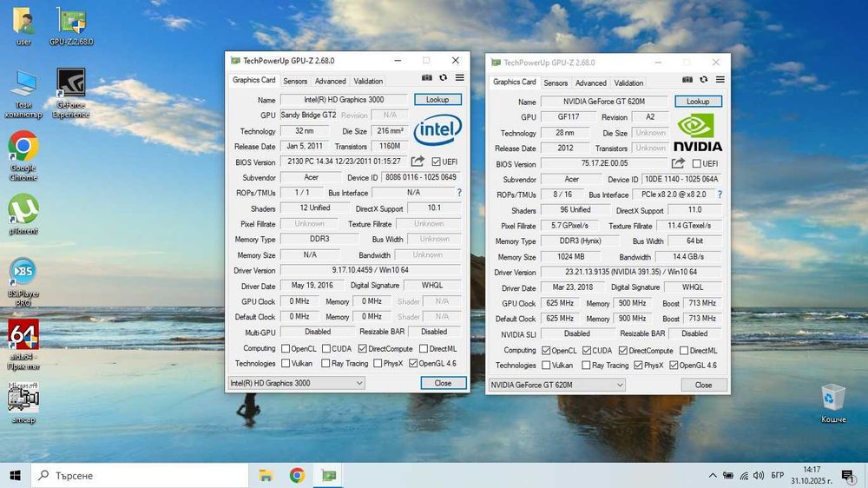Switch to Validation tab in NVIDIA GPU-Z window

pyautogui.click(x=628, y=82)
